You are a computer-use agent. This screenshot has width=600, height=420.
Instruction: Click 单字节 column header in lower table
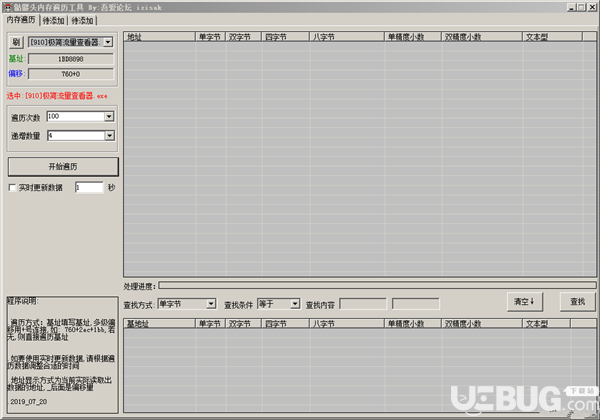click(x=210, y=324)
